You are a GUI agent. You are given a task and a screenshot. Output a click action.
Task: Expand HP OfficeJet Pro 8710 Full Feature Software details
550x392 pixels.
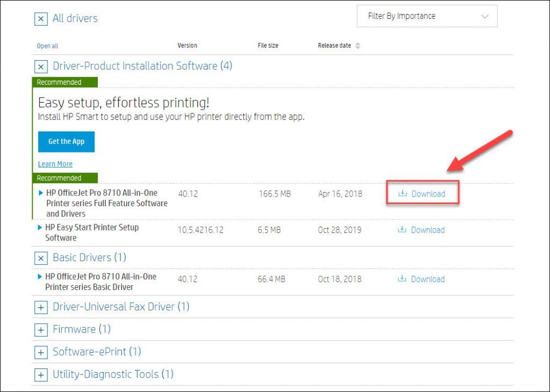coord(41,193)
